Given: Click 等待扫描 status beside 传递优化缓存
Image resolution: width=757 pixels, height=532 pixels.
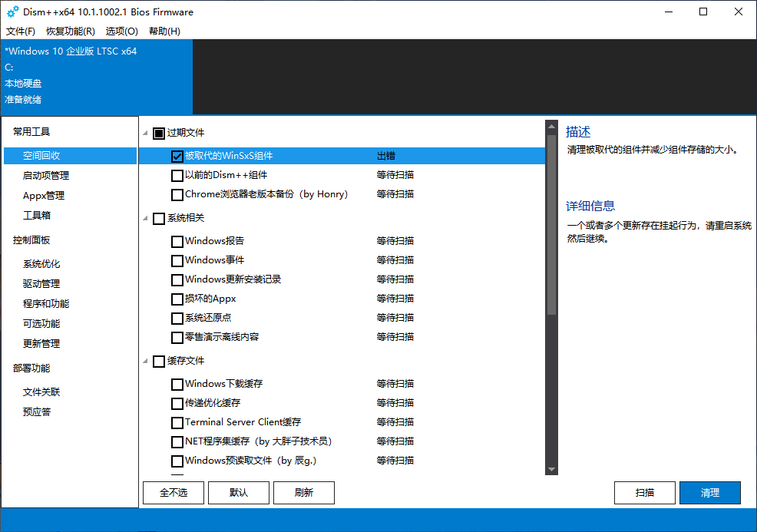Looking at the screenshot, I should [x=395, y=403].
